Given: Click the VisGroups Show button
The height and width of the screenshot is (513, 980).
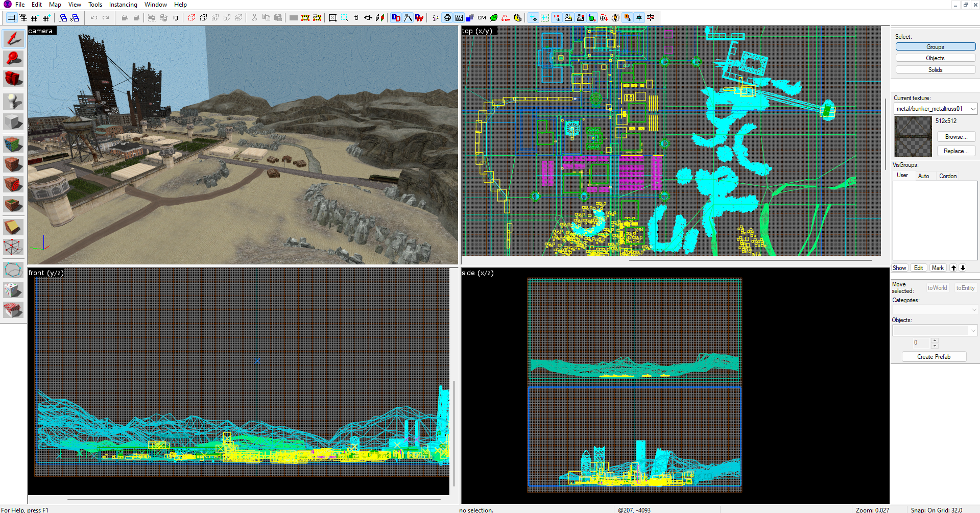Looking at the screenshot, I should [899, 268].
